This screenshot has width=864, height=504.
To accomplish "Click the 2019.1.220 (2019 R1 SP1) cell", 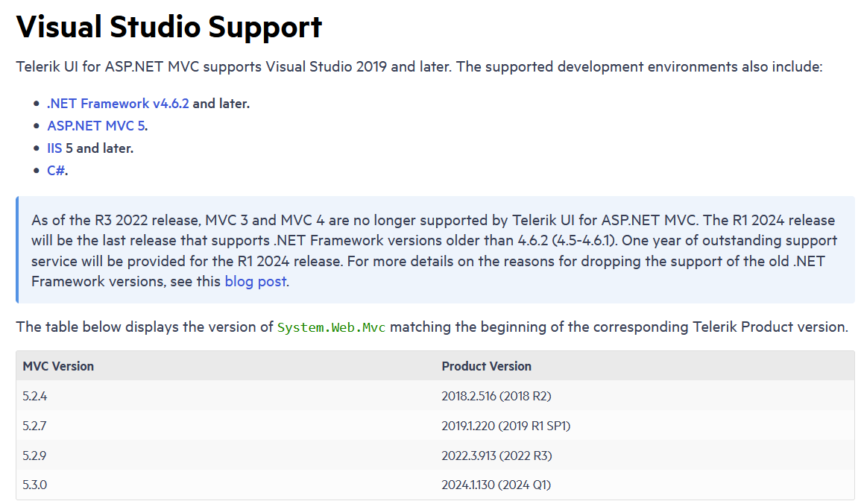I will point(506,426).
